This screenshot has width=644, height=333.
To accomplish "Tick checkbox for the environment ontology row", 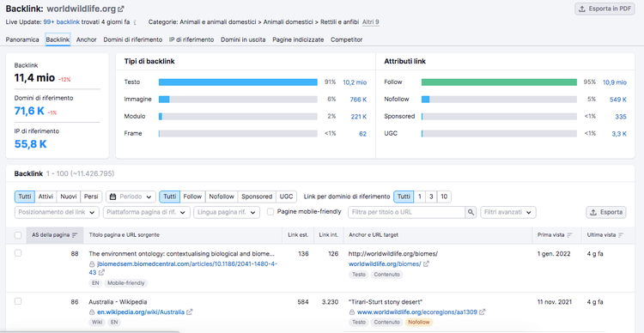I will tap(18, 253).
